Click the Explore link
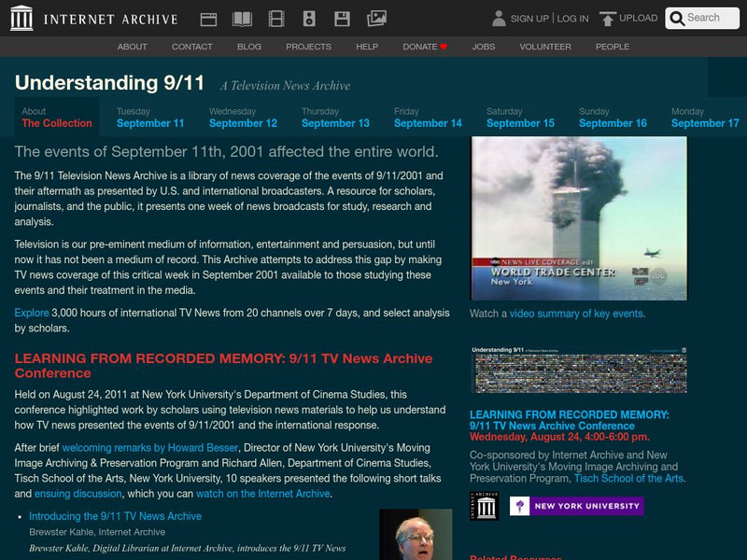The image size is (747, 560). point(32,313)
